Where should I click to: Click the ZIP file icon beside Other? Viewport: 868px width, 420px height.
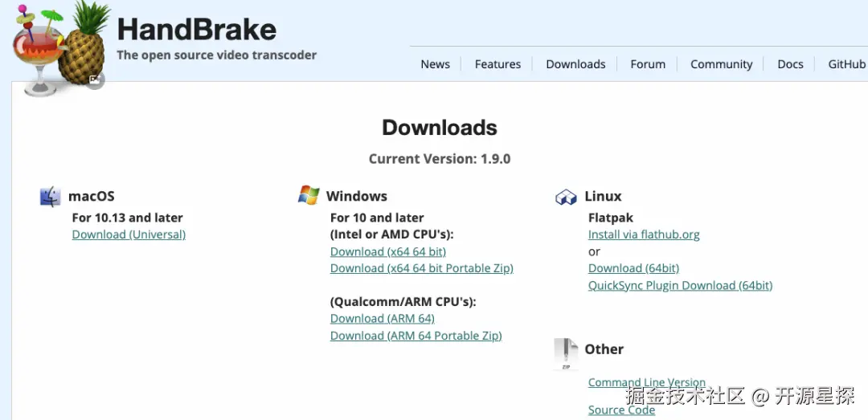[x=566, y=353]
